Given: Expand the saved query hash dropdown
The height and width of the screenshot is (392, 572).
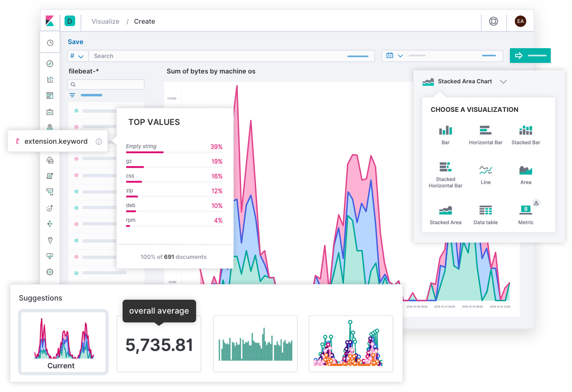Looking at the screenshot, I should coord(77,56).
